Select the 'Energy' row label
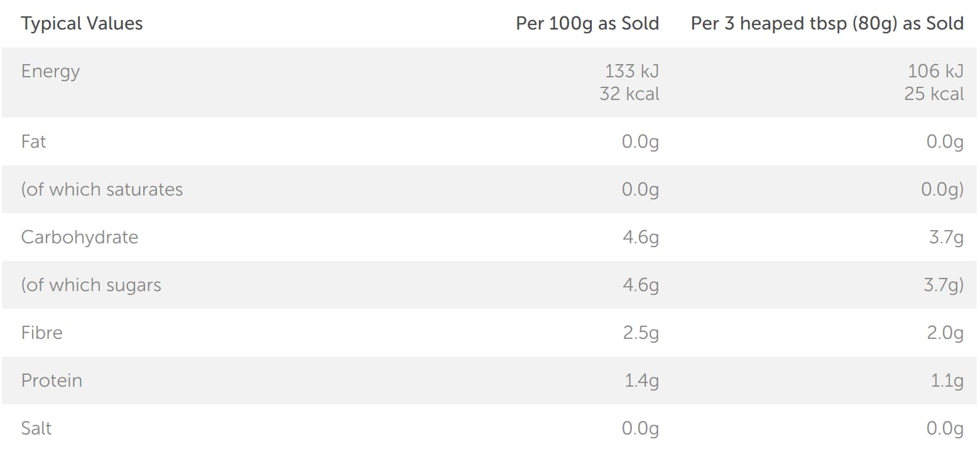 pyautogui.click(x=50, y=71)
